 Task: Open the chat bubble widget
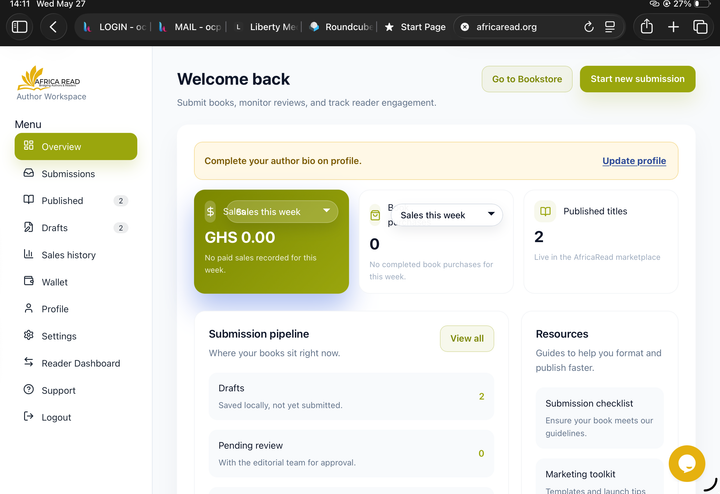pyautogui.click(x=686, y=464)
